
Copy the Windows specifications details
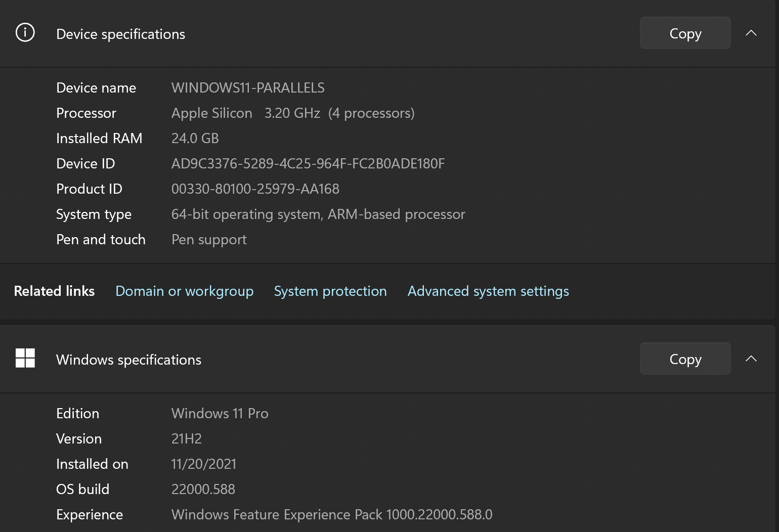(x=685, y=359)
